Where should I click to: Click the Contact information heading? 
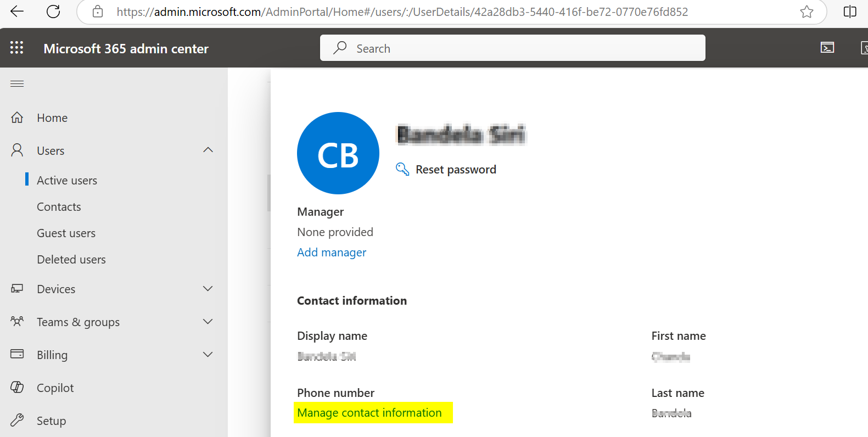[x=352, y=301]
